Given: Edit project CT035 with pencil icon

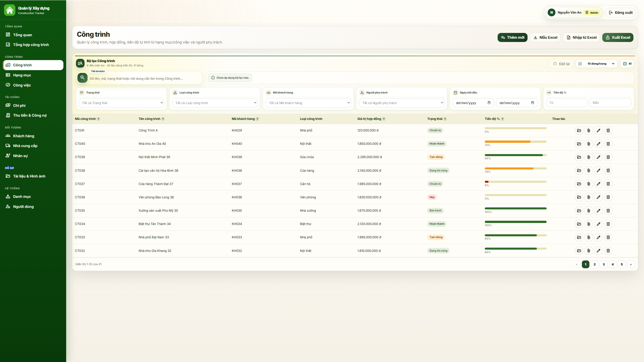Looking at the screenshot, I should (598, 211).
